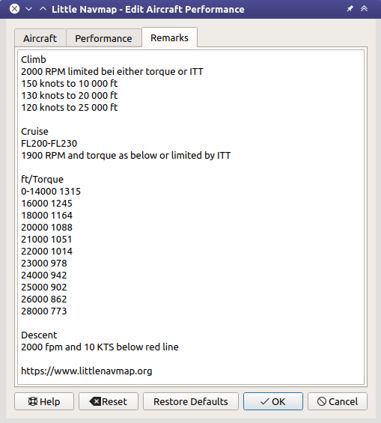381x423 pixels.
Task: Pin the window with the pin icon
Action: [x=350, y=9]
